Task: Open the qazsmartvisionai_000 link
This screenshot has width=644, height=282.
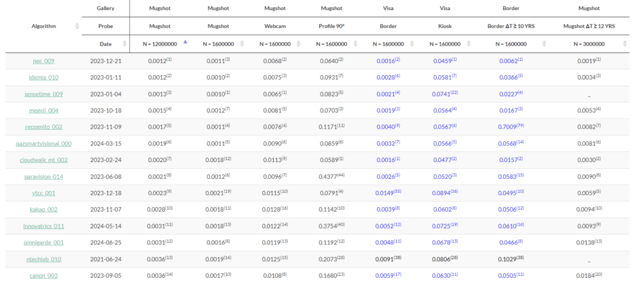Action: 43,143
